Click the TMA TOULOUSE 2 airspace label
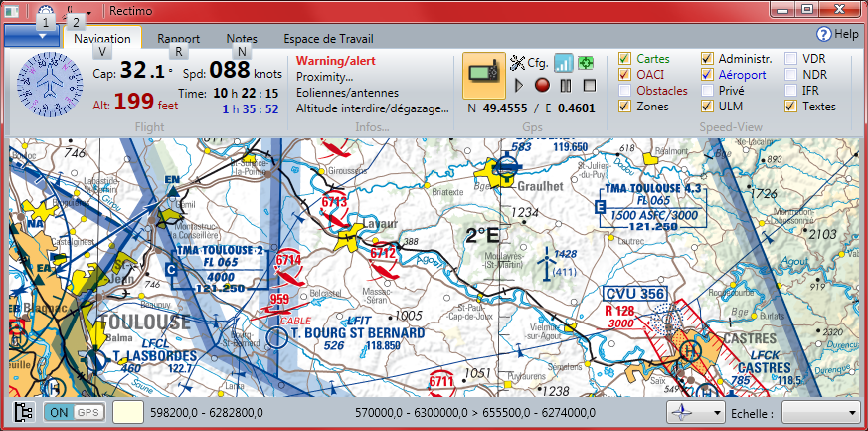This screenshot has width=868, height=431. tap(218, 268)
